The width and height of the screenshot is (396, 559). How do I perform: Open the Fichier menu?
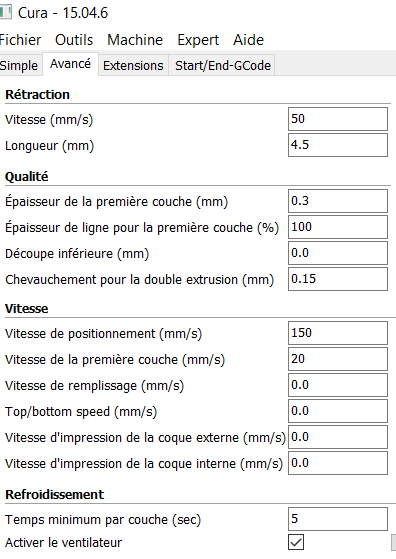[x=20, y=40]
